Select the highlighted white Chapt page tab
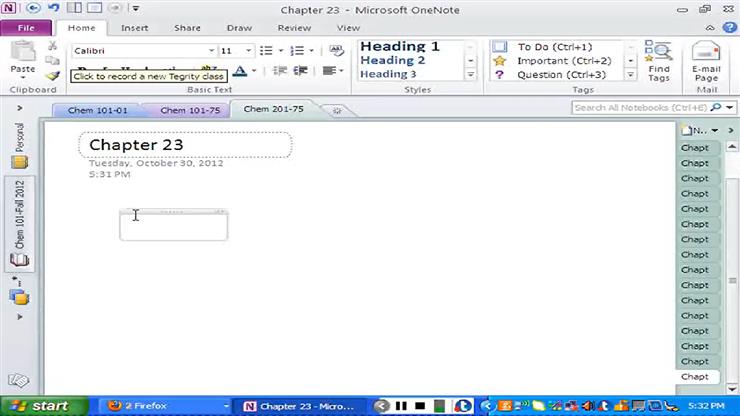740x416 pixels. tap(697, 377)
